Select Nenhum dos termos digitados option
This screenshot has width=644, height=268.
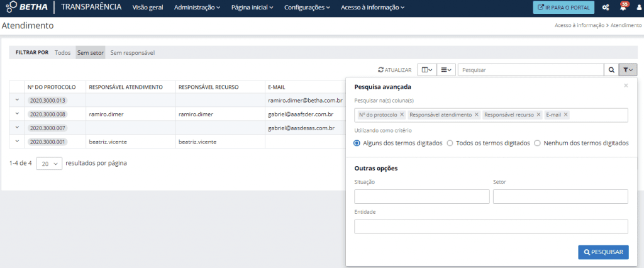537,143
